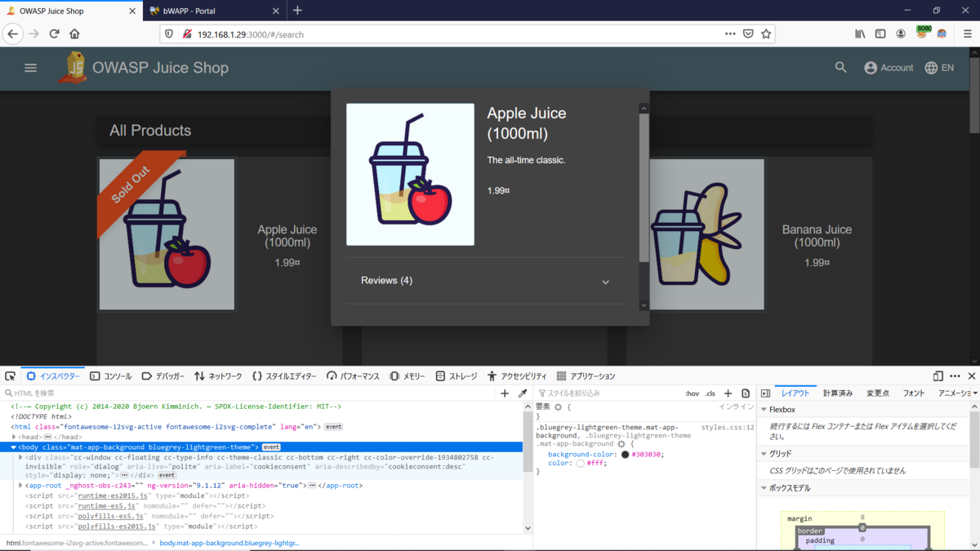Click the Pocket save icon
Screen dimensions: 980x551
(748, 34)
